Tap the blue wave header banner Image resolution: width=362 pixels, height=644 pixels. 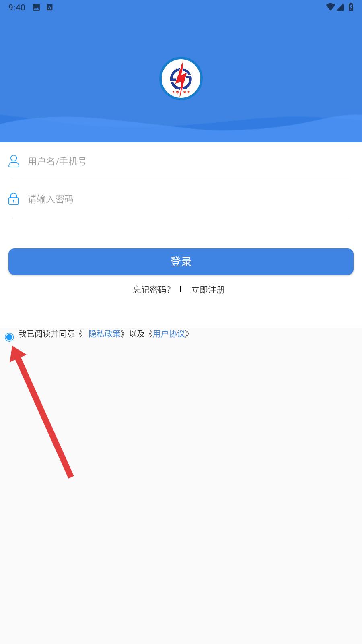point(181,71)
